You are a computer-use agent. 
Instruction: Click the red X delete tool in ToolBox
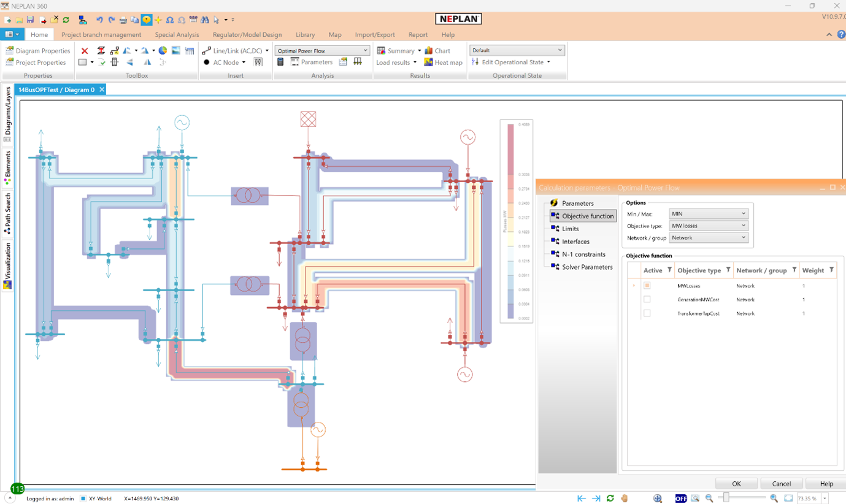[85, 51]
